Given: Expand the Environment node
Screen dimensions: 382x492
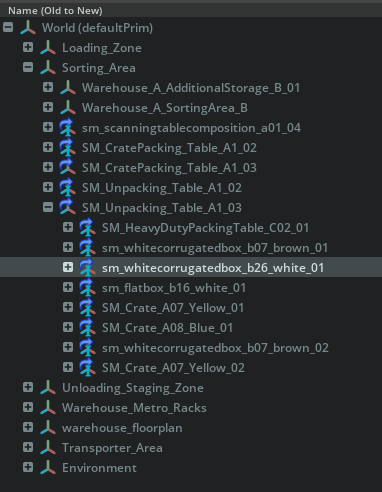Looking at the screenshot, I should (x=28, y=467).
